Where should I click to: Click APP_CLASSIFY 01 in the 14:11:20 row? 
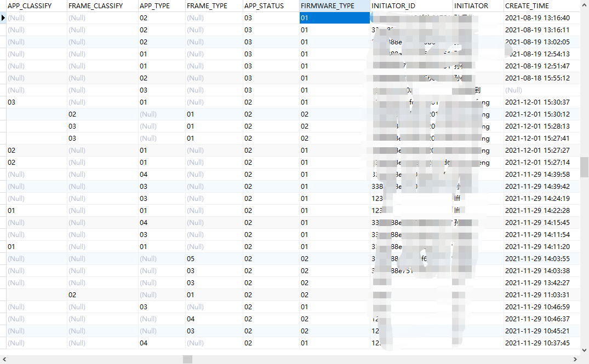point(37,246)
